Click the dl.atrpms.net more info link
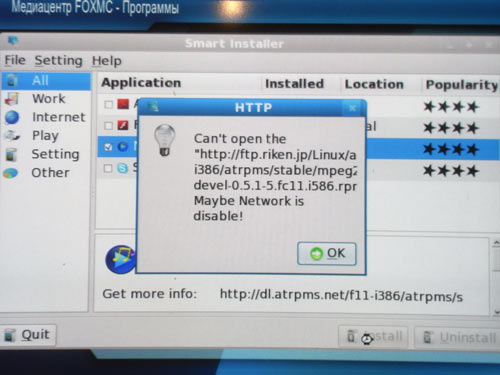Viewport: 500px width, 375px height. coord(341,295)
